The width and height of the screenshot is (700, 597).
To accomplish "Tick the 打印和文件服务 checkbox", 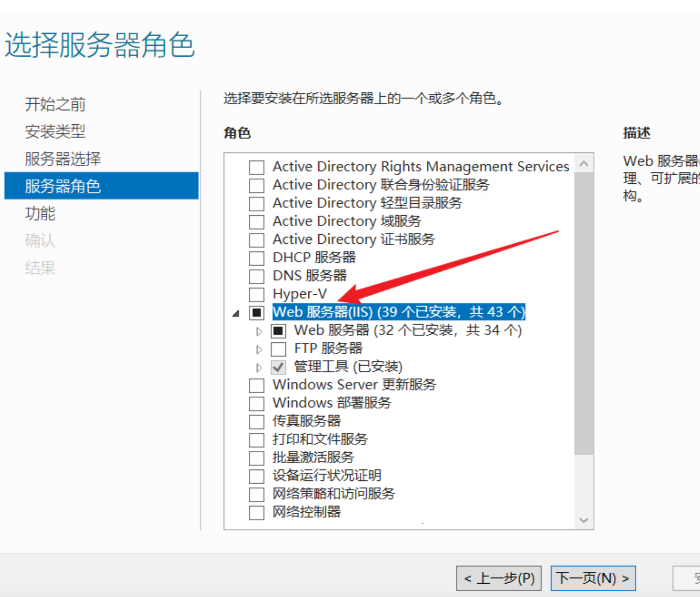I will [256, 440].
